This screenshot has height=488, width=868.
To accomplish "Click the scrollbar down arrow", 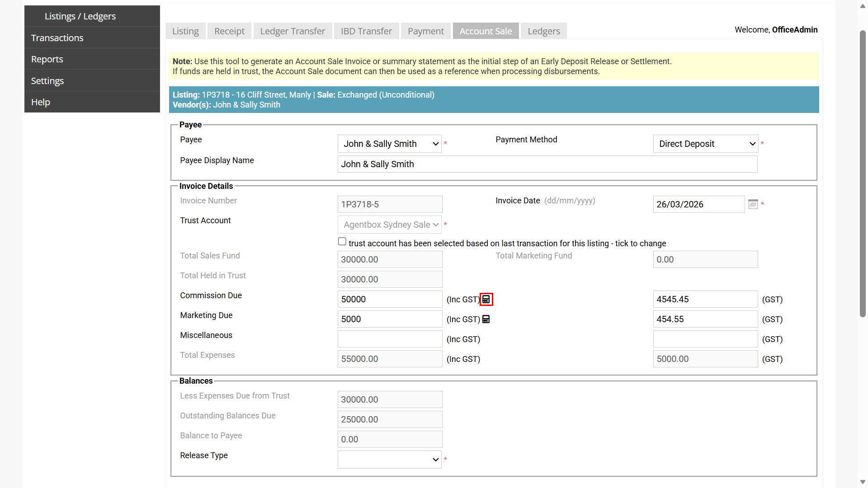I will click(x=863, y=482).
